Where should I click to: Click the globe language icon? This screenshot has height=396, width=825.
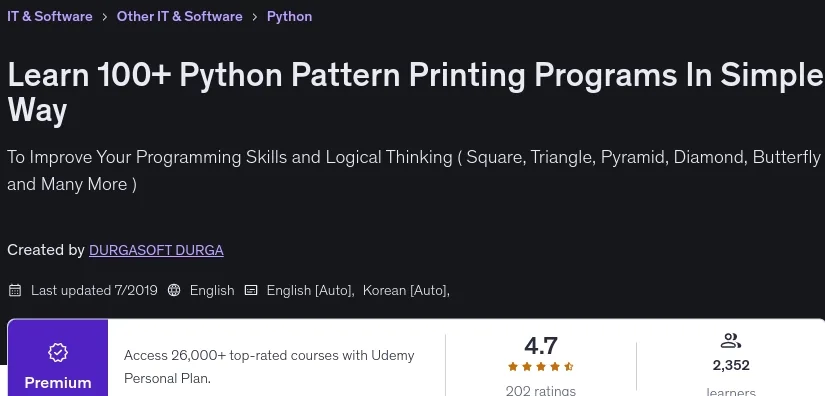pyautogui.click(x=174, y=290)
